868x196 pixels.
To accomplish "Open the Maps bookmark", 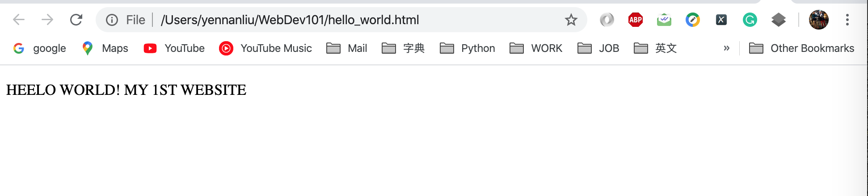I will tap(105, 48).
